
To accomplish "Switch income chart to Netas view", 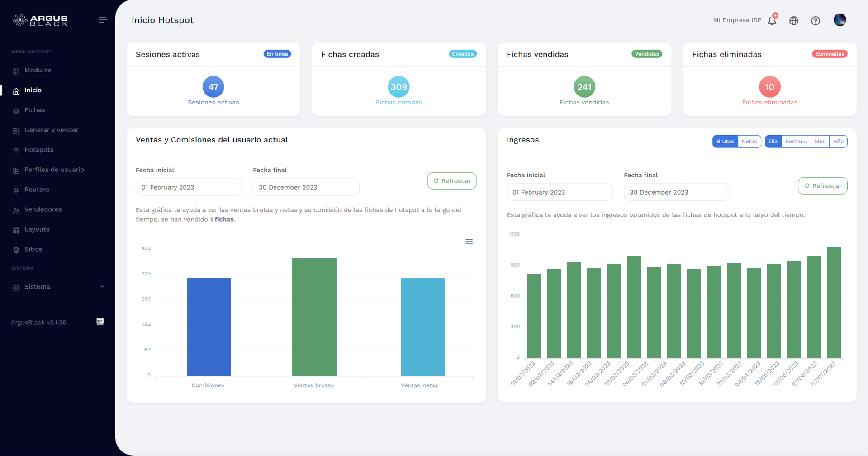I will pyautogui.click(x=749, y=141).
